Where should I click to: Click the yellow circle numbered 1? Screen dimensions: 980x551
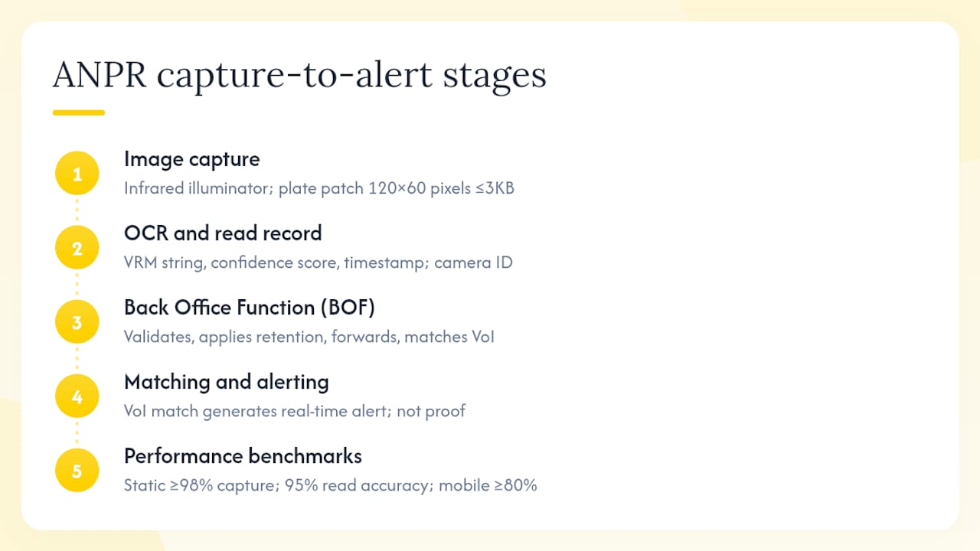pyautogui.click(x=77, y=174)
